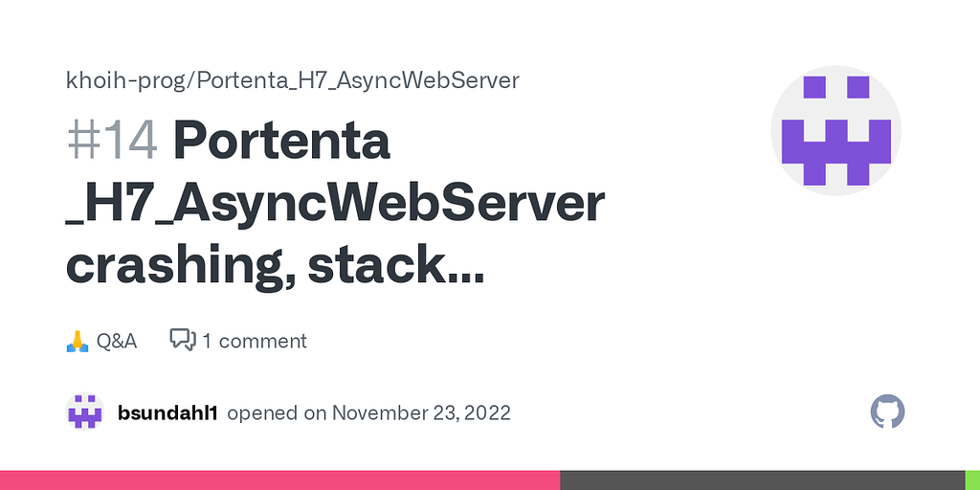Click the dark gray language bar segment
The image size is (980, 490).
click(x=763, y=480)
